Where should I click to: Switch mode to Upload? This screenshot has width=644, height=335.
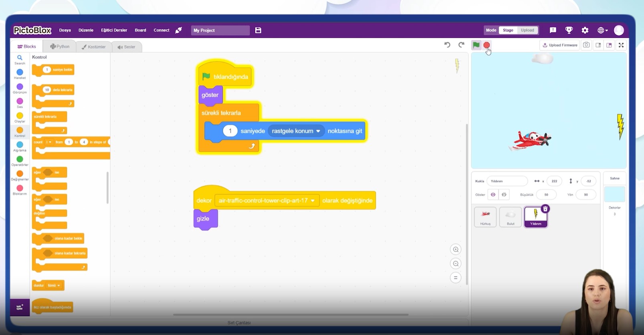(527, 30)
